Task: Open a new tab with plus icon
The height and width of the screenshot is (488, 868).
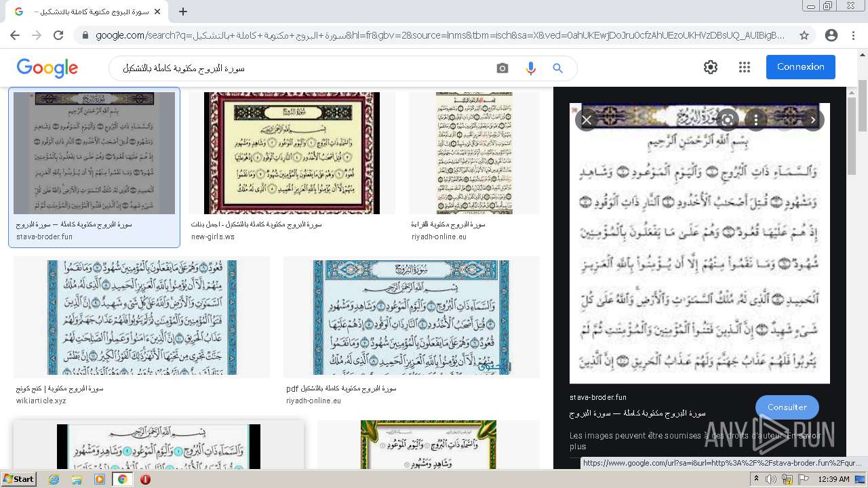Action: click(x=183, y=12)
